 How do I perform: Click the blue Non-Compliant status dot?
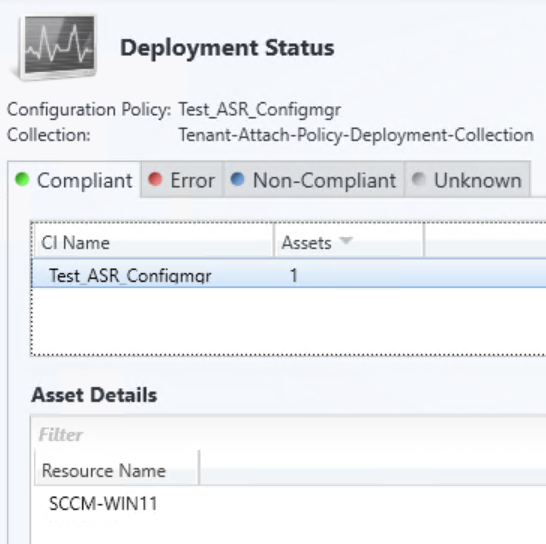pos(237,179)
